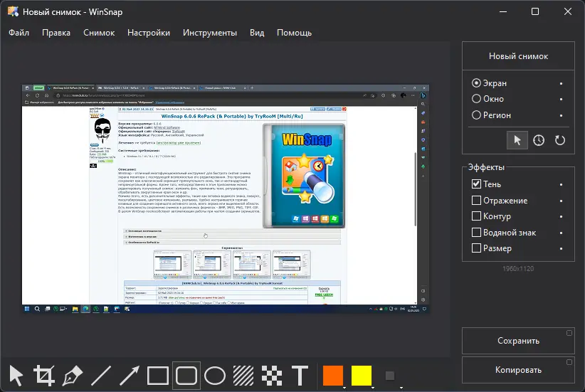Select the Pen drawing tool
Screen dimensions: 585x392
73,376
